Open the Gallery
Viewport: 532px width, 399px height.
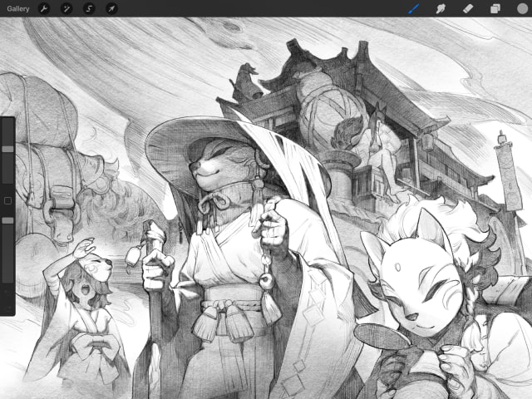17,8
